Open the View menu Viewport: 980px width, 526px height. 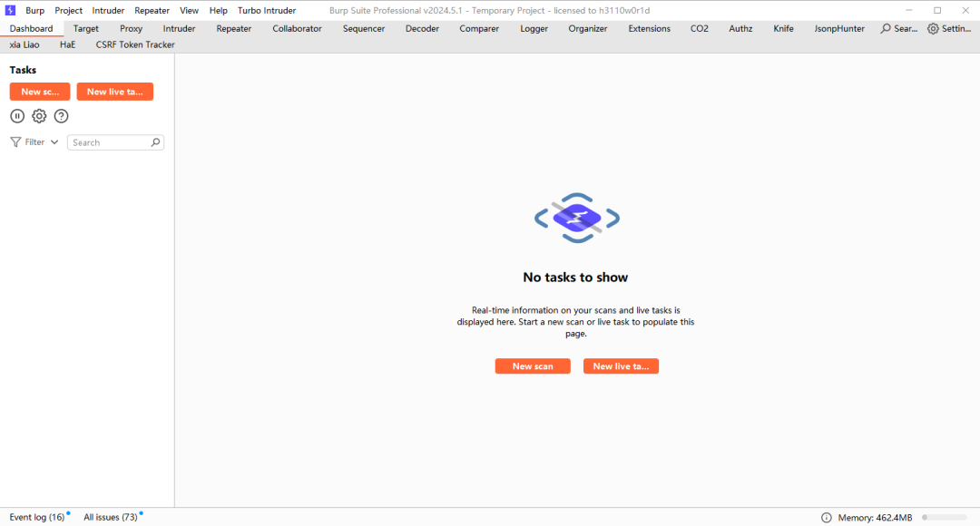point(189,11)
